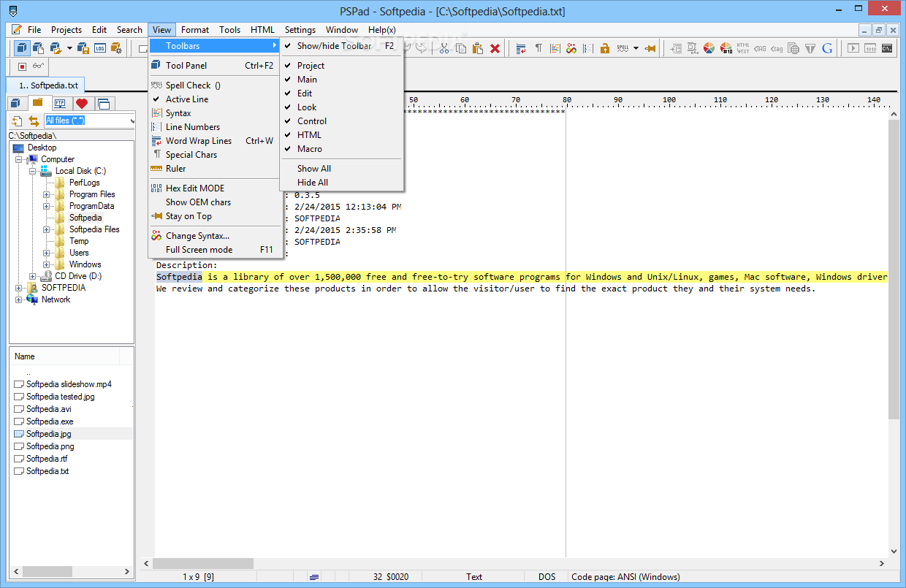Click the Google search G icon

pyautogui.click(x=827, y=48)
